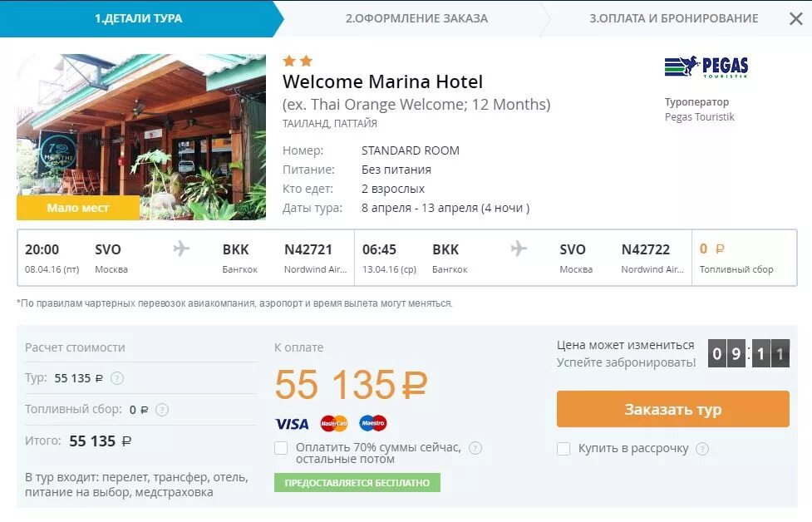Click the outbound flight airplane icon
Screen dimensions: 812x522
[x=181, y=249]
